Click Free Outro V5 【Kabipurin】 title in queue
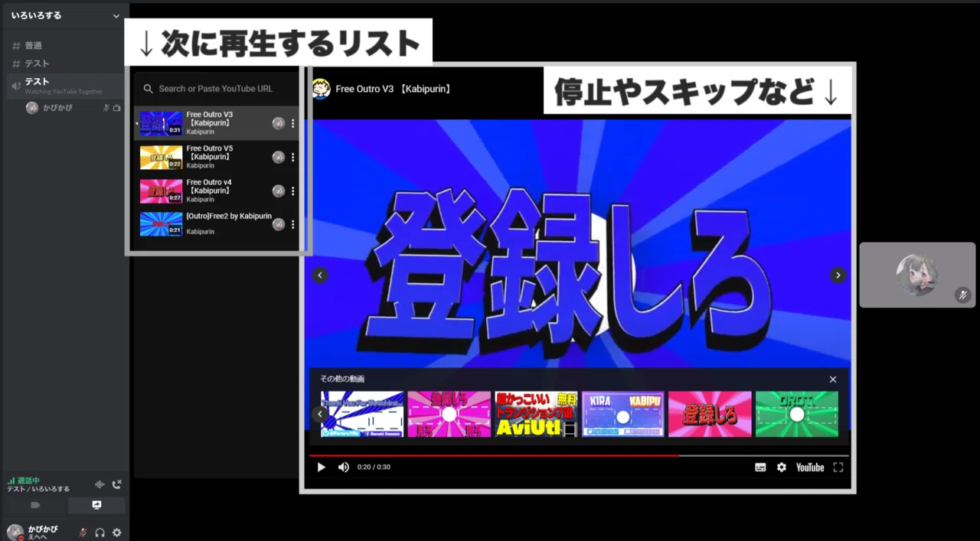Image resolution: width=980 pixels, height=541 pixels. pyautogui.click(x=210, y=152)
